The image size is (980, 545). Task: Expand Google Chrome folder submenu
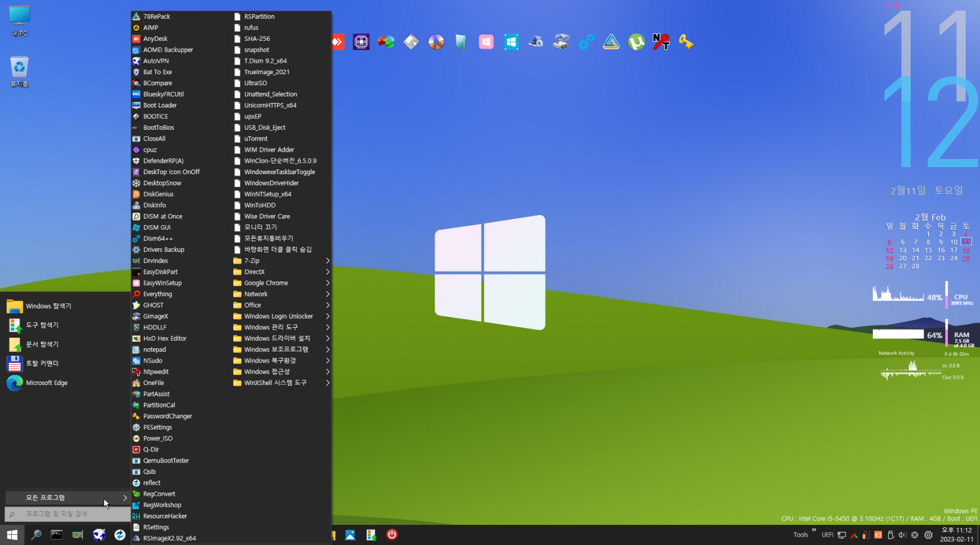click(282, 283)
